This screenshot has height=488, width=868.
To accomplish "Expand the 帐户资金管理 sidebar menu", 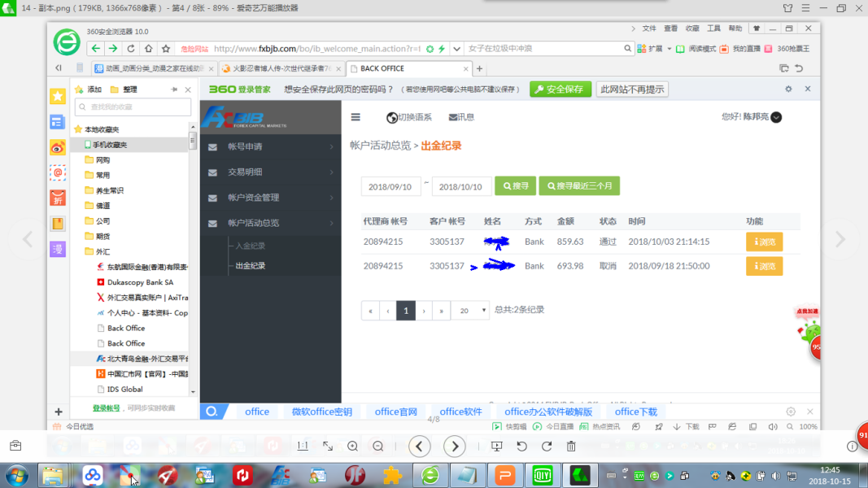I will click(270, 198).
